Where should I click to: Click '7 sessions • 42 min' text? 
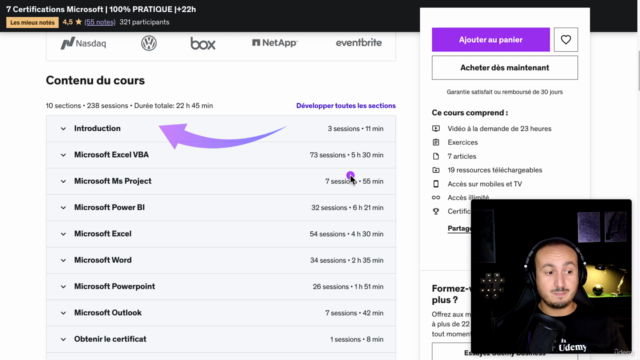click(x=354, y=313)
